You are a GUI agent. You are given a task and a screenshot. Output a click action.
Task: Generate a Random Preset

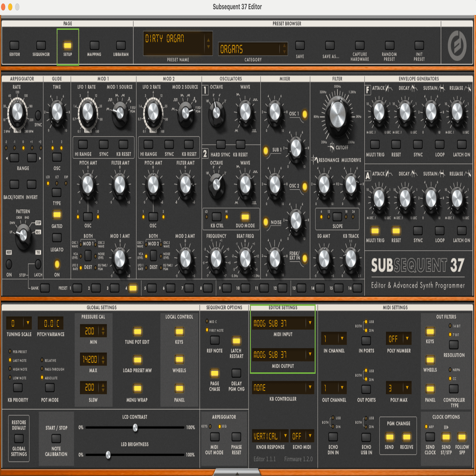(x=389, y=45)
